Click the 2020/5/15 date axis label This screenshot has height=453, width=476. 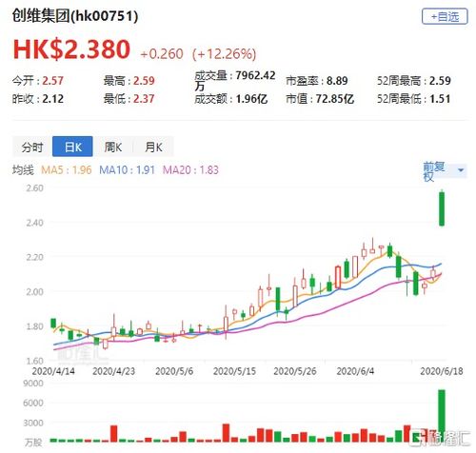tap(234, 371)
